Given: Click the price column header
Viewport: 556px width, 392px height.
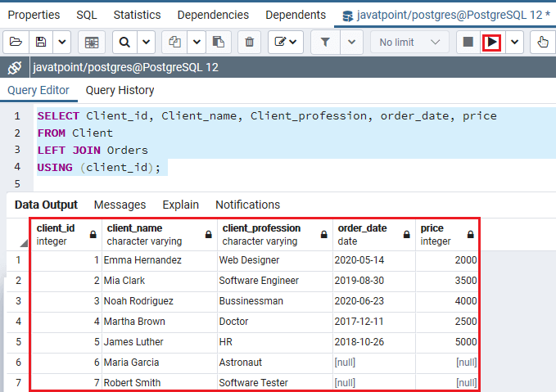Looking at the screenshot, I should click(447, 235).
